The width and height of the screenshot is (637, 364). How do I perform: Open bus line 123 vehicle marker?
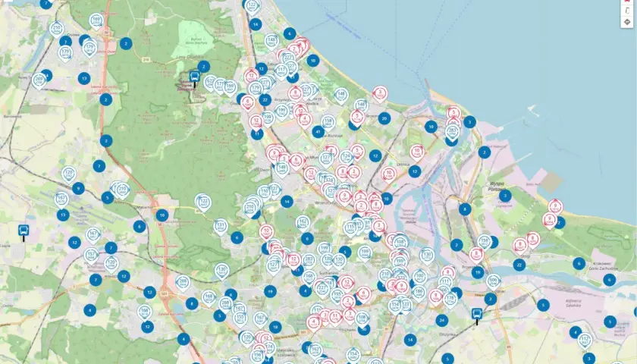click(406, 306)
